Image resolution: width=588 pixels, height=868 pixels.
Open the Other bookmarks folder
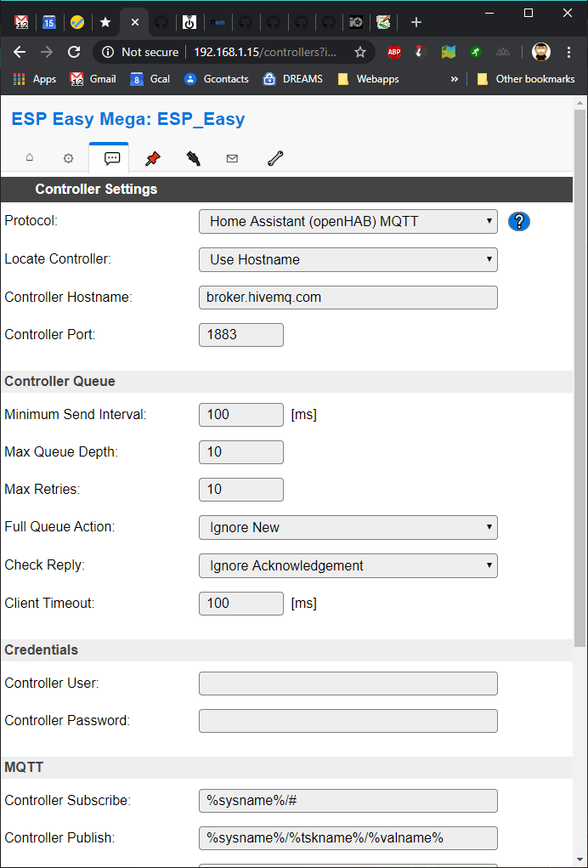pyautogui.click(x=527, y=79)
